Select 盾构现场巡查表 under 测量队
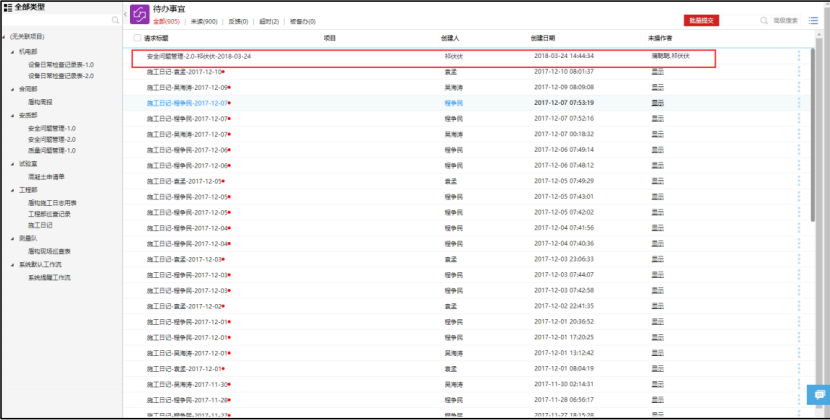Viewport: 830px width, 420px height. pos(49,252)
